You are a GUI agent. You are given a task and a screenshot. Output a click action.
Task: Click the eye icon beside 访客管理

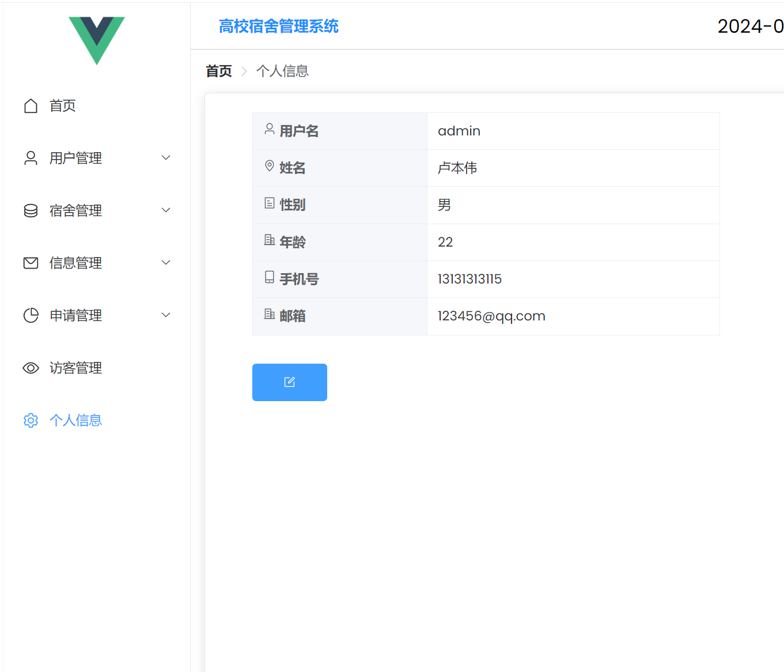tap(31, 368)
